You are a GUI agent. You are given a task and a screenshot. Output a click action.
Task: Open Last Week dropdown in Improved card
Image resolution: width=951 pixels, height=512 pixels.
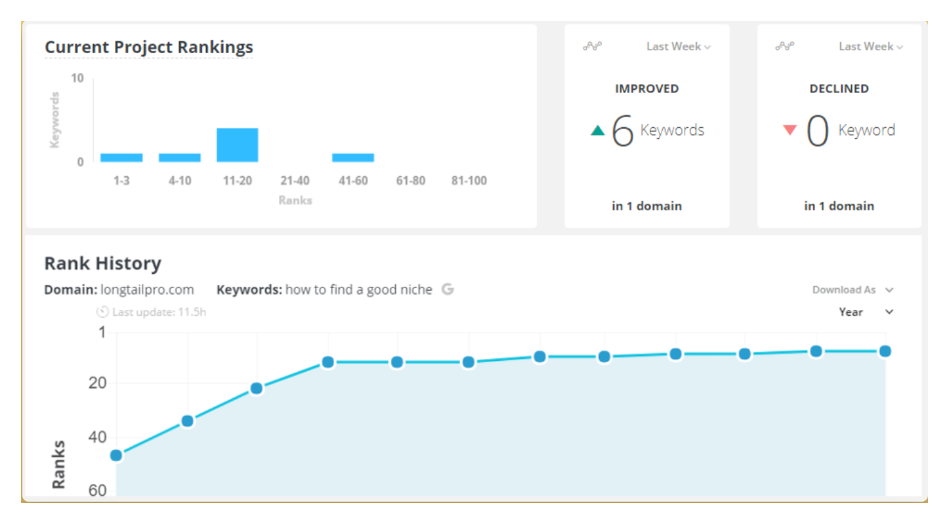pos(678,47)
